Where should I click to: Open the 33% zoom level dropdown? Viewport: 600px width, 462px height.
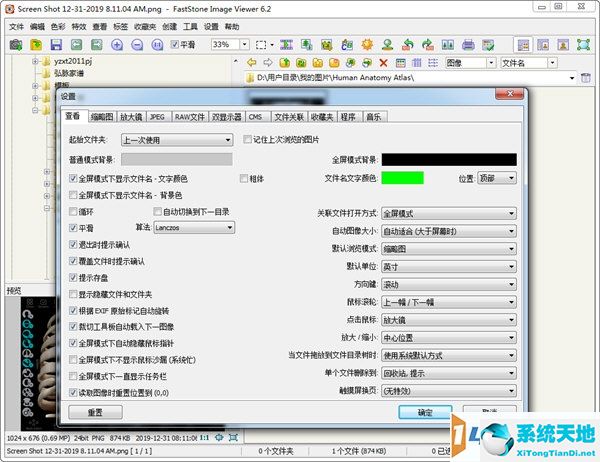point(245,44)
